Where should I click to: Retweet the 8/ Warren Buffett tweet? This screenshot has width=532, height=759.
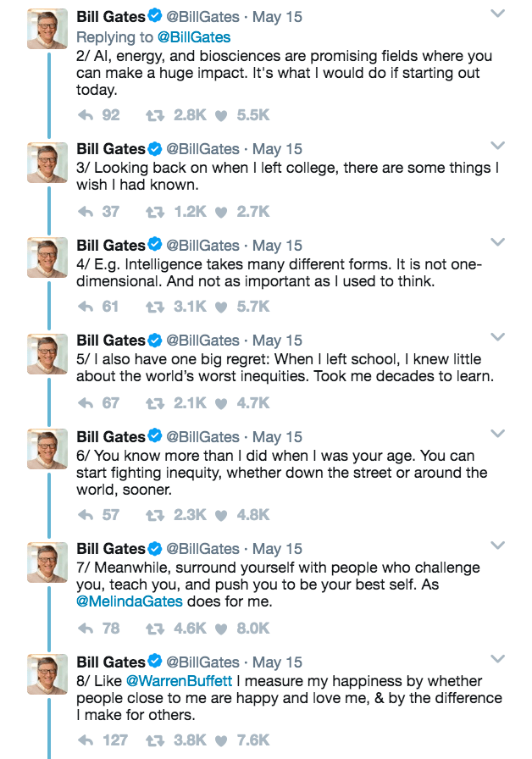(x=155, y=740)
